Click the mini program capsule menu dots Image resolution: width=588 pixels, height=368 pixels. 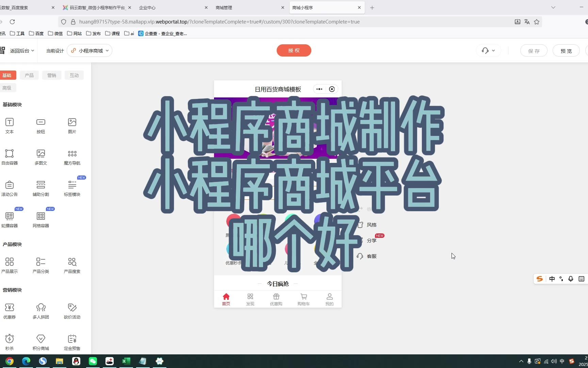click(x=319, y=89)
